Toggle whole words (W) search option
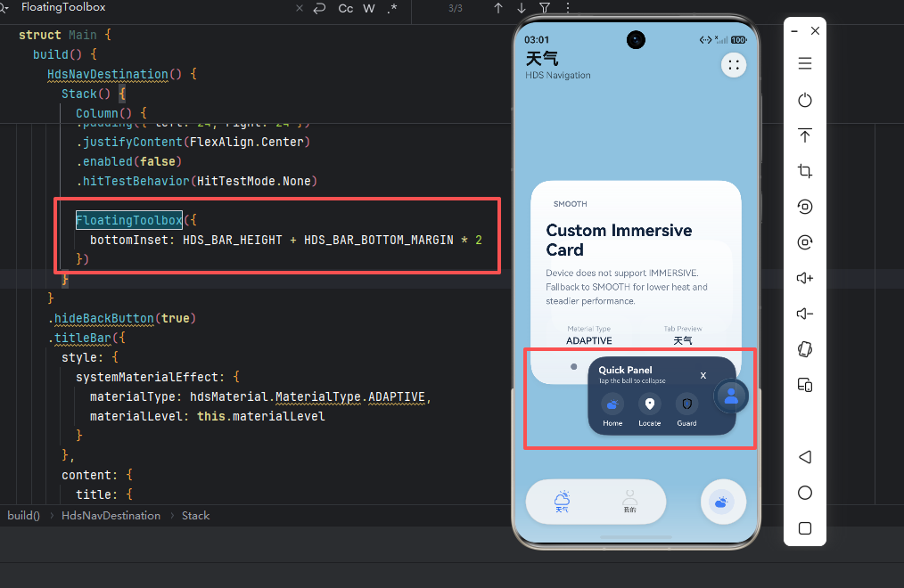Screen dimensions: 904x588 click(x=369, y=8)
